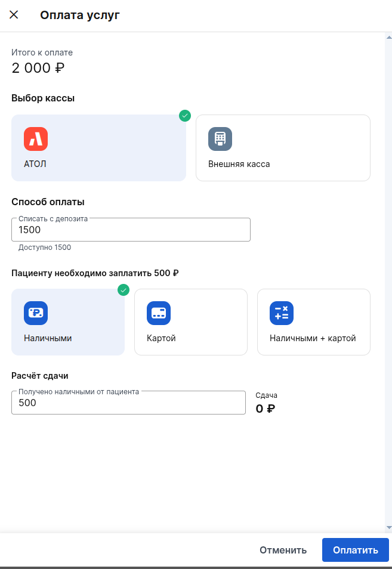Image resolution: width=392 pixels, height=569 pixels.
Task: Click the green checkmark on Наличными card
Action: [124, 290]
